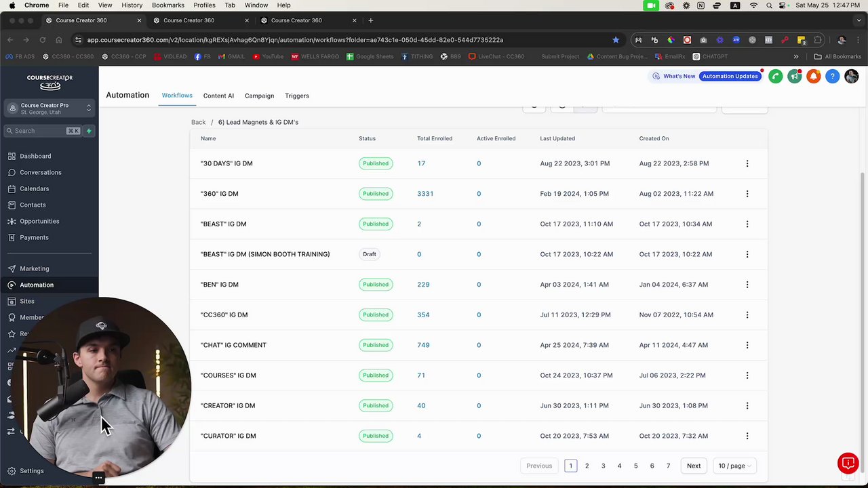Click the Automation Updates button
This screenshot has width=868, height=488.
[x=730, y=76]
